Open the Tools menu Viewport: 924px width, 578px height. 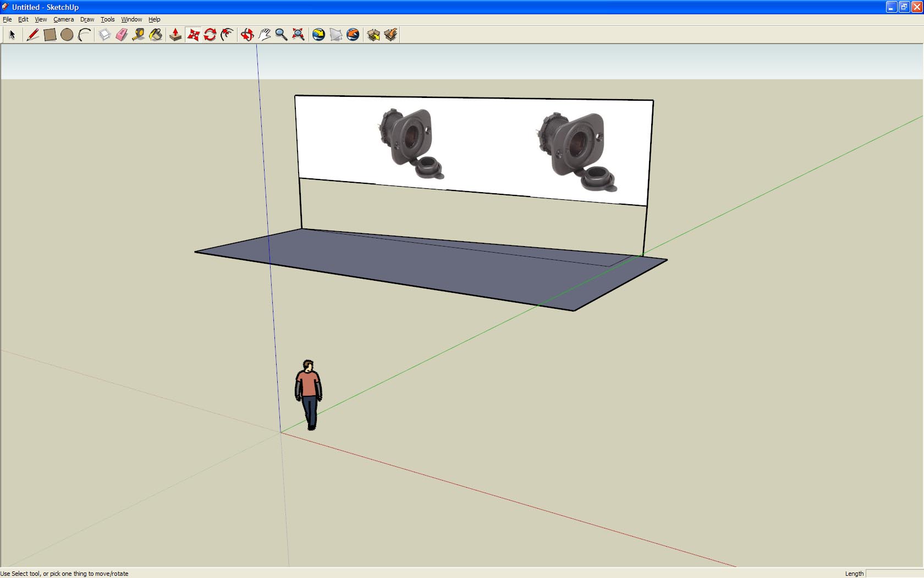(x=107, y=19)
